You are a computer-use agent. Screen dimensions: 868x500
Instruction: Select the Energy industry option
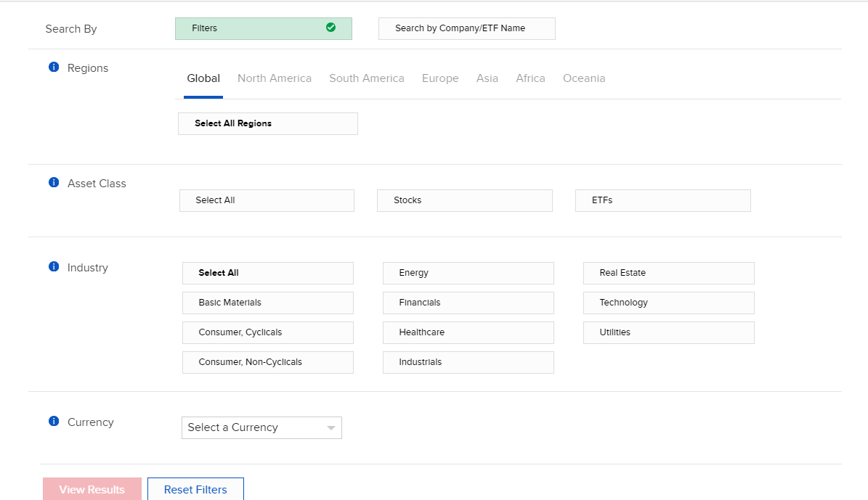pyautogui.click(x=468, y=273)
